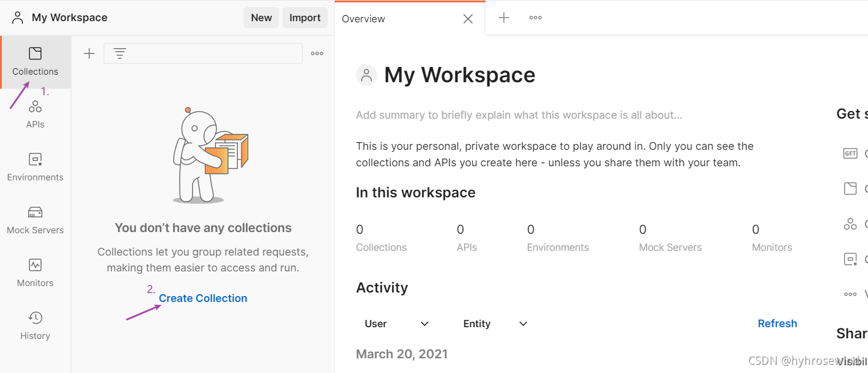
Task: Click the avatar beside My Workspace title
Action: [366, 75]
